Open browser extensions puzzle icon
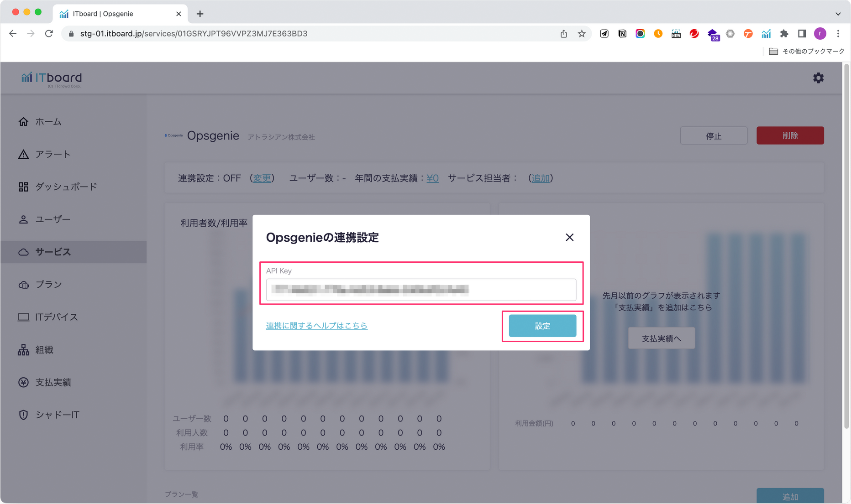Screen dimensions: 851x504 pyautogui.click(x=784, y=34)
